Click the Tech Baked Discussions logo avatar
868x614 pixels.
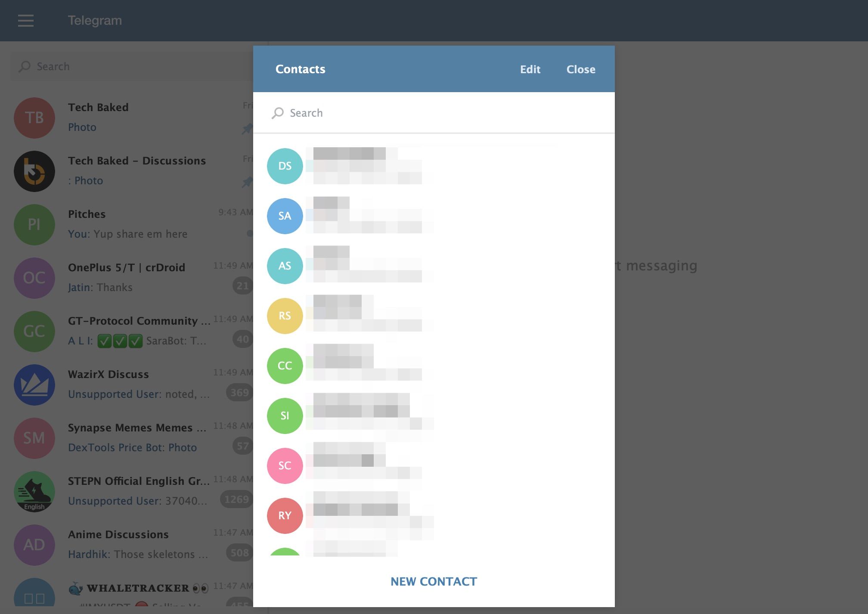(x=34, y=171)
